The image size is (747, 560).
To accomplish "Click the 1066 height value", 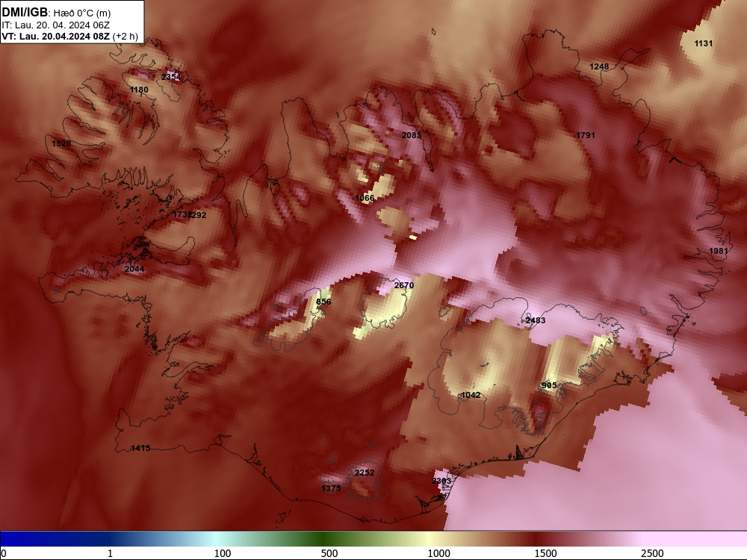I will (365, 198).
